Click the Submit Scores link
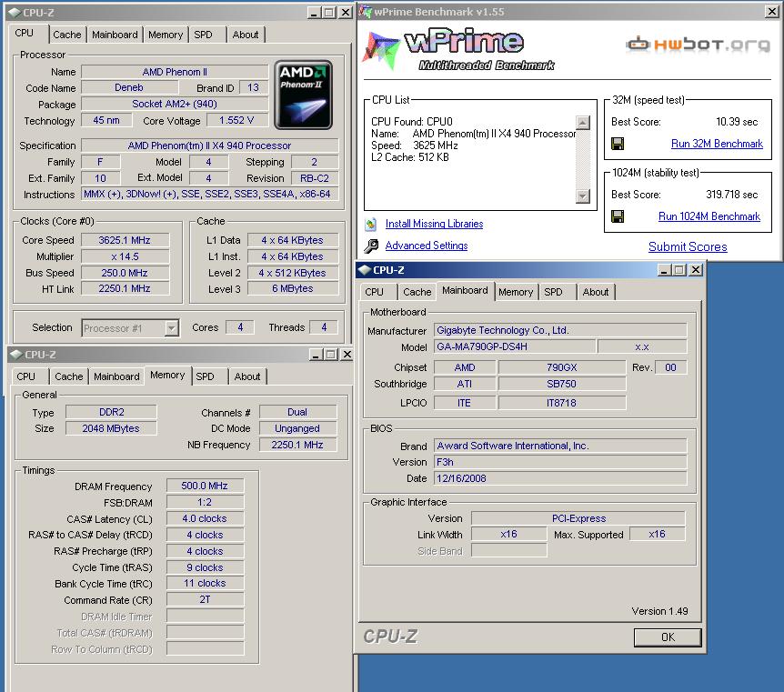 688,246
